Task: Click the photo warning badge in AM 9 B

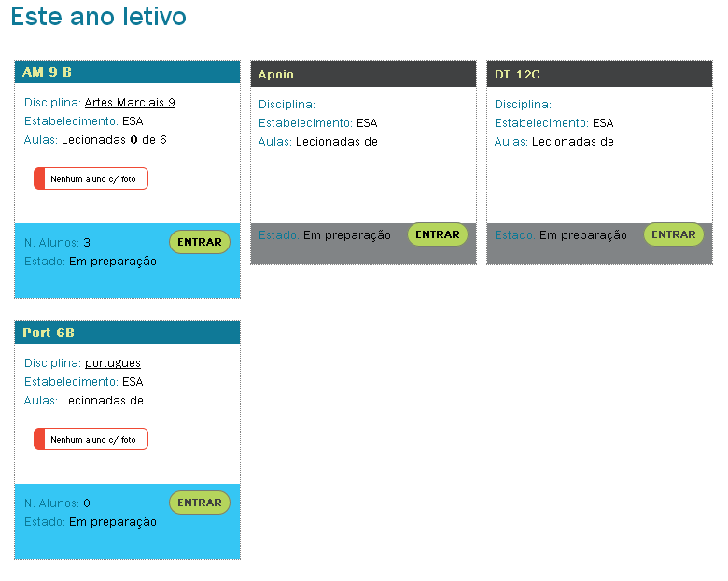Action: (91, 178)
